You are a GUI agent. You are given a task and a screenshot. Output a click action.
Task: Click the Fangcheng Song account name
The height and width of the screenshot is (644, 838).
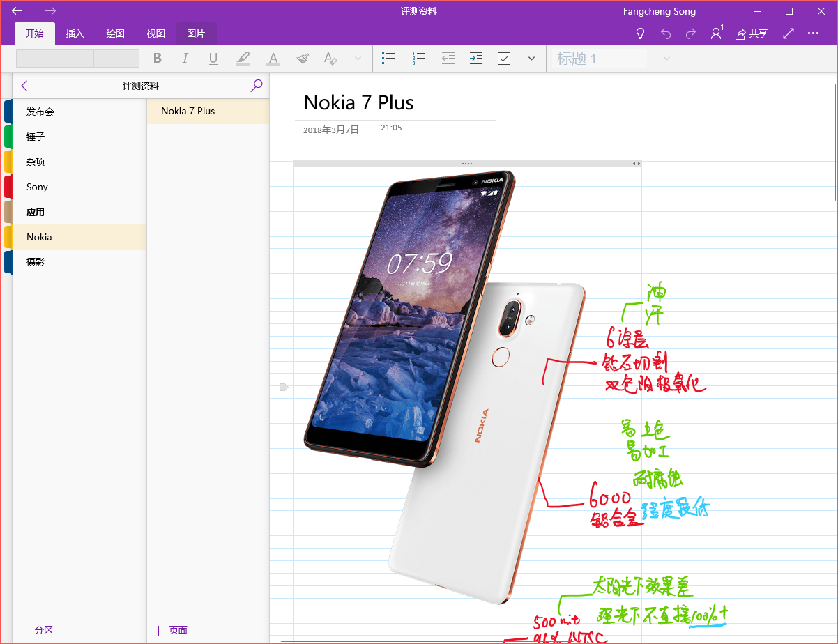pos(660,11)
